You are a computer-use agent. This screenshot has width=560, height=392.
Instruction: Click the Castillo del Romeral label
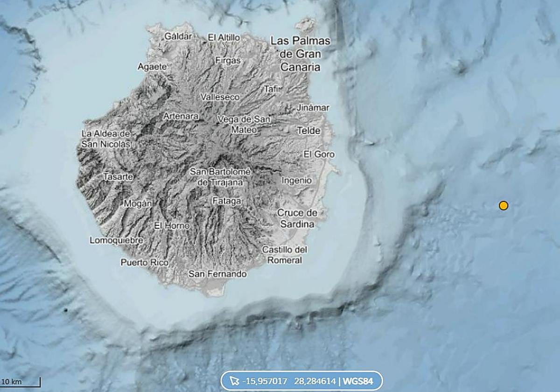pyautogui.click(x=285, y=255)
